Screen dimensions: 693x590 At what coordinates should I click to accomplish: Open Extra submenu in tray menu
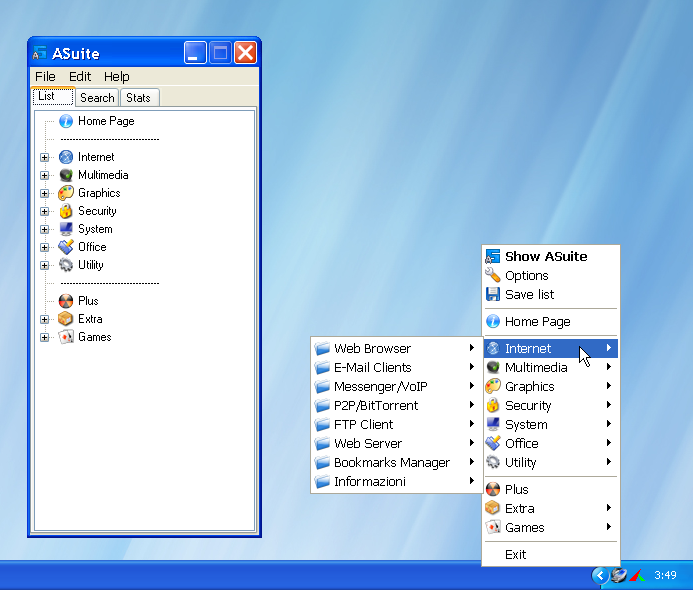pos(551,508)
